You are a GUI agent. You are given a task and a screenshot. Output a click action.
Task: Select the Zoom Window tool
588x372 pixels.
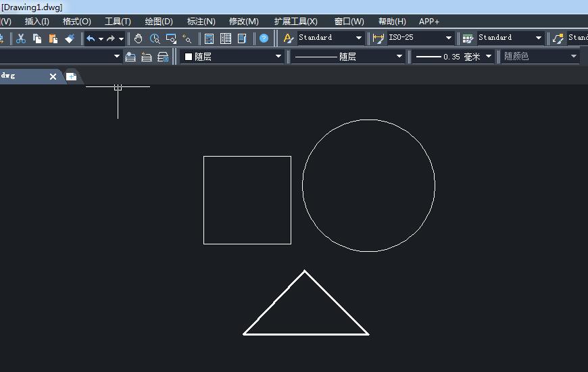pos(171,38)
